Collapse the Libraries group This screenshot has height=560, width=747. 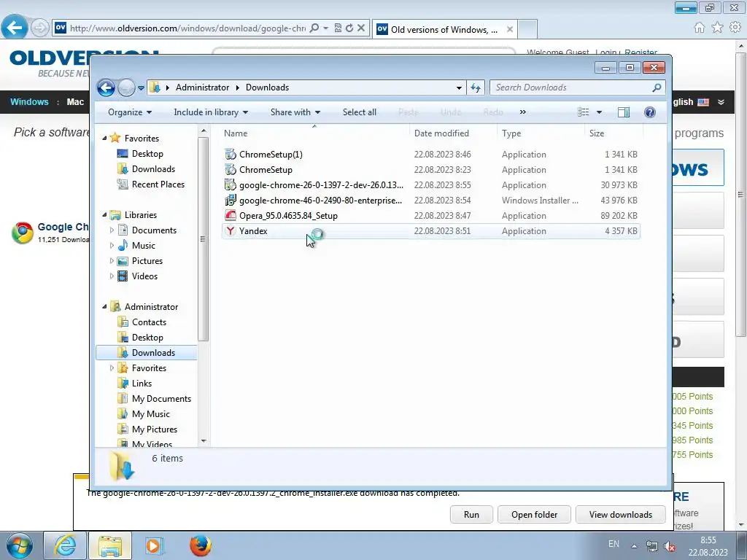click(x=105, y=215)
